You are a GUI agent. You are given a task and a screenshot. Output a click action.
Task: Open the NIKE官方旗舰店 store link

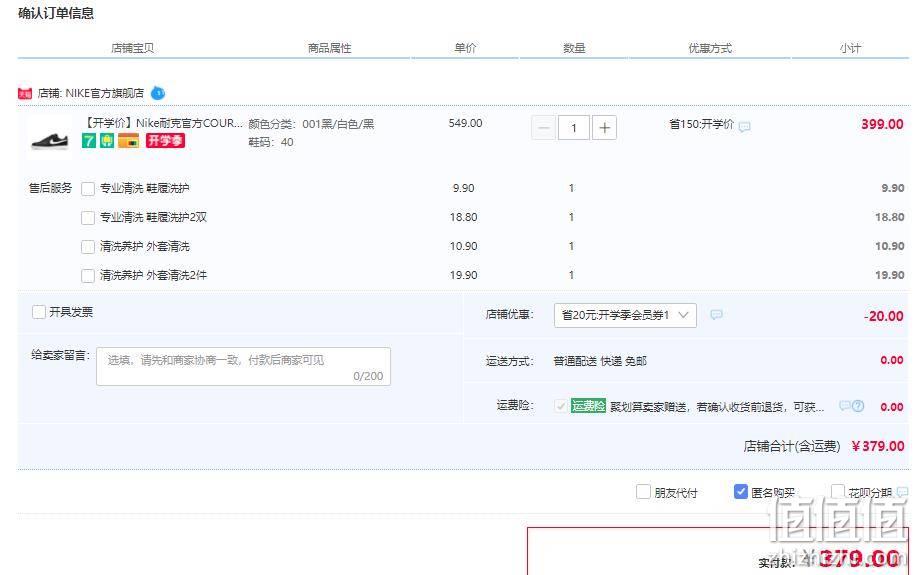tap(104, 93)
